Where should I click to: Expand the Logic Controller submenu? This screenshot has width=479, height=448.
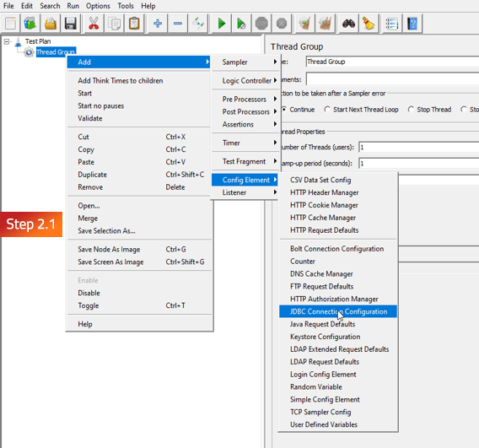[x=245, y=81]
